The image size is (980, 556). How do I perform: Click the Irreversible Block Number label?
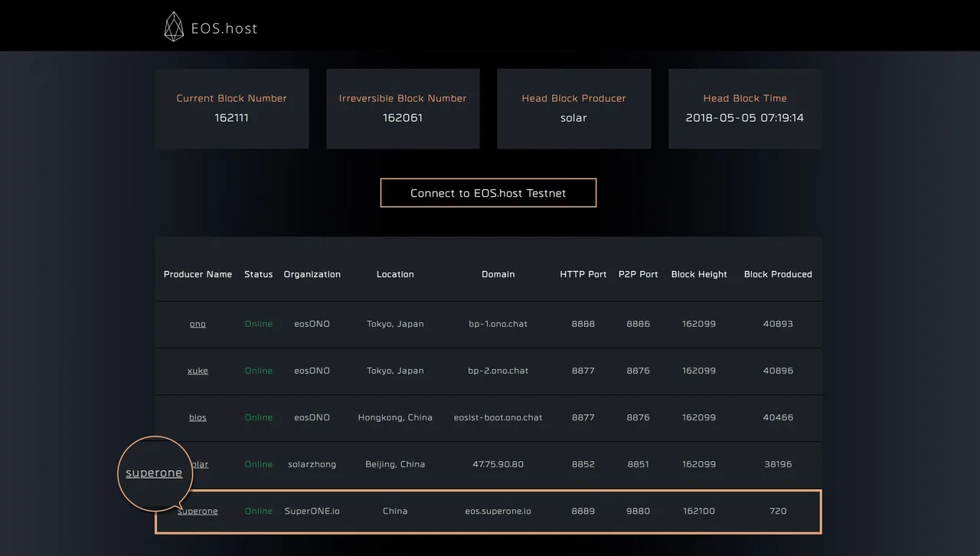pos(403,98)
